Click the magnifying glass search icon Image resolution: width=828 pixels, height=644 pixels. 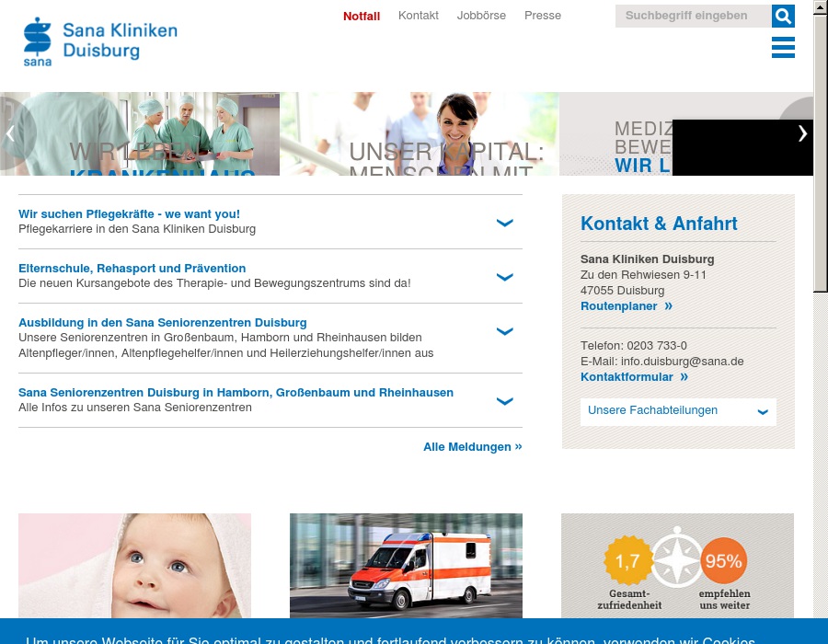[x=783, y=16]
